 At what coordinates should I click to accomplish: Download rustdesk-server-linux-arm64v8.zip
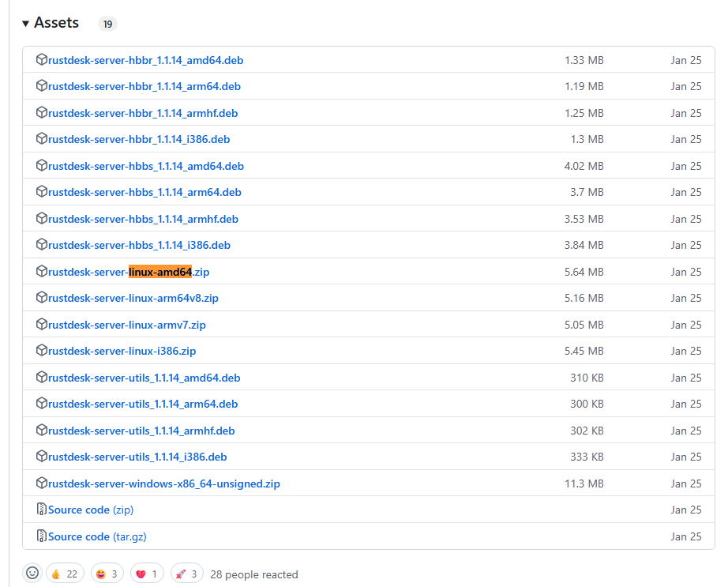[133, 298]
